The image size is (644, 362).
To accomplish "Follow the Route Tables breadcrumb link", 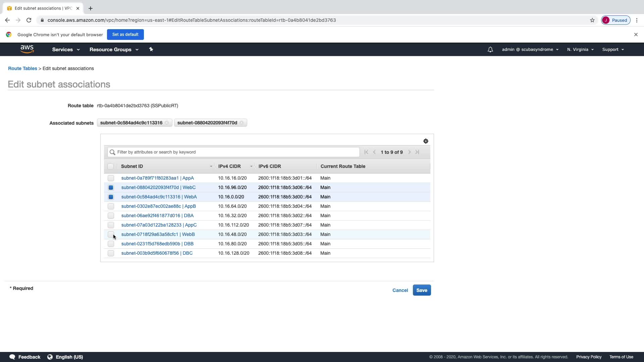I will coord(22,68).
